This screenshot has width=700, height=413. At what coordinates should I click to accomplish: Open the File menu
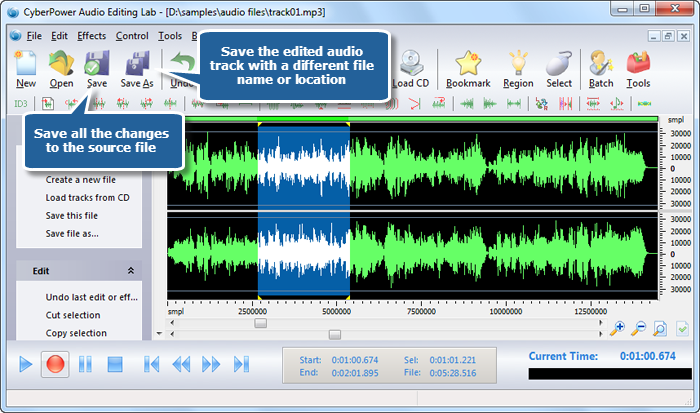(x=34, y=36)
